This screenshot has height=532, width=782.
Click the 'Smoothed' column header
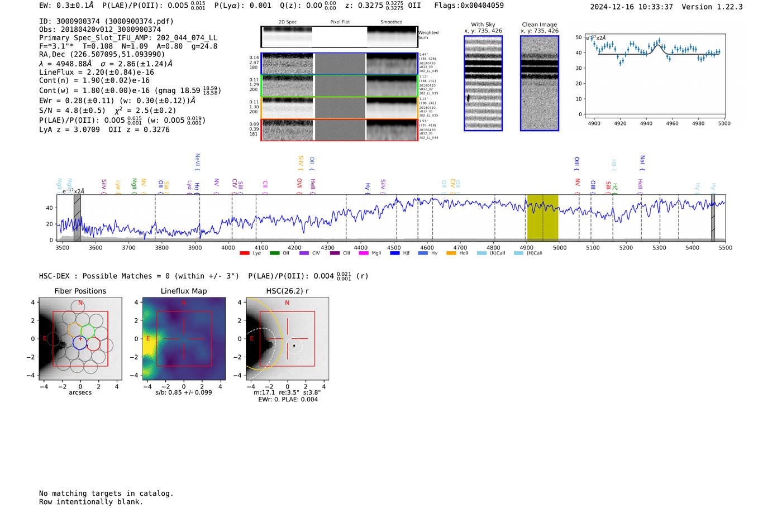(x=391, y=22)
